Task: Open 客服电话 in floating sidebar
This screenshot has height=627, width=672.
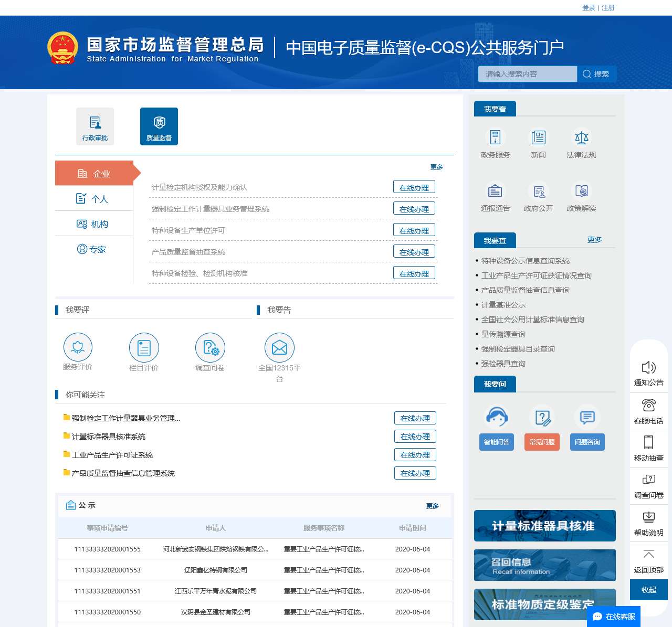Action: pyautogui.click(x=649, y=411)
